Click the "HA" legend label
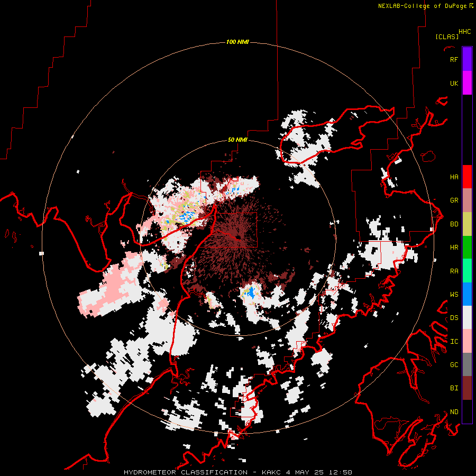 point(454,177)
